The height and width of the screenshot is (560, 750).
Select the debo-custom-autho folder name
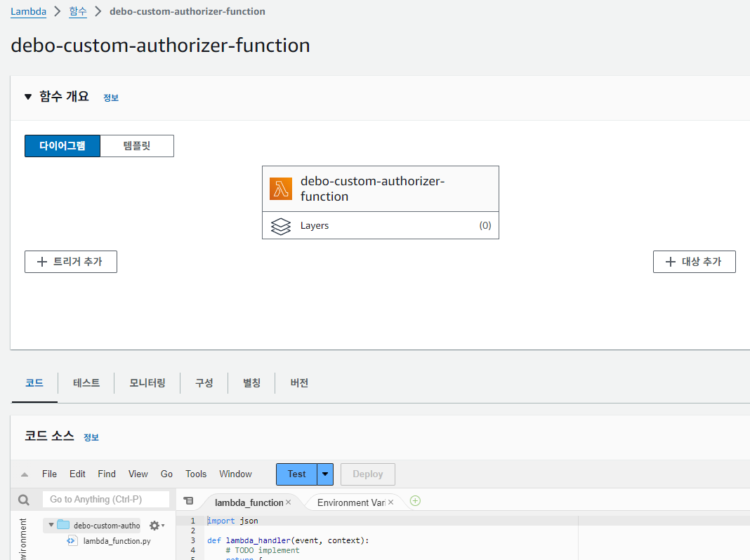pyautogui.click(x=107, y=526)
